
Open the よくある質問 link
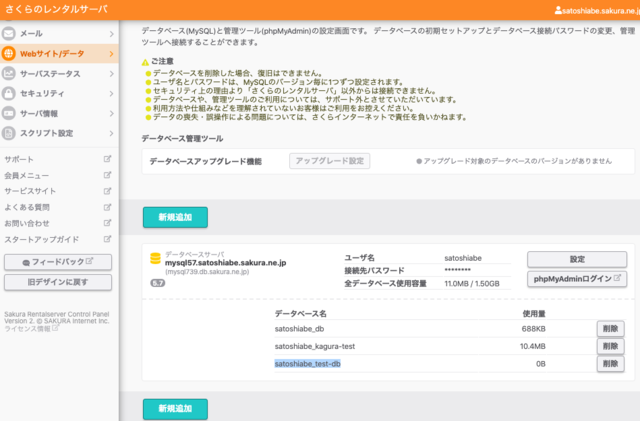pyautogui.click(x=27, y=207)
